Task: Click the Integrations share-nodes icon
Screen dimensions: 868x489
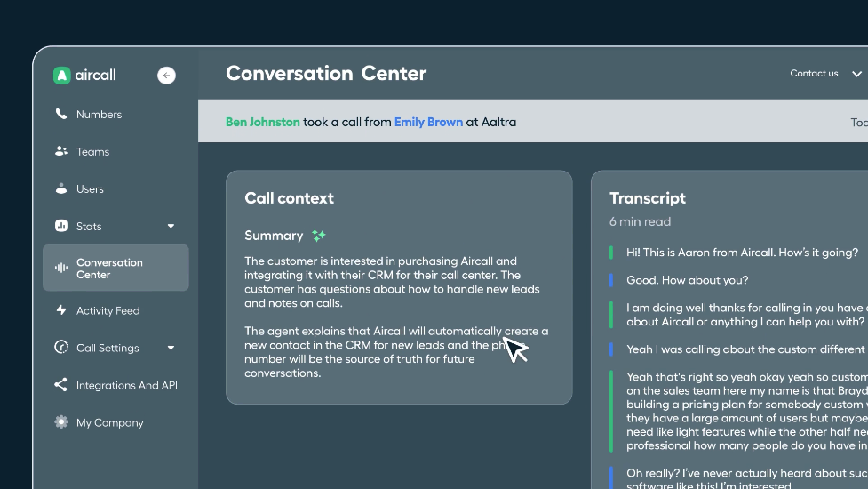Action: coord(61,384)
